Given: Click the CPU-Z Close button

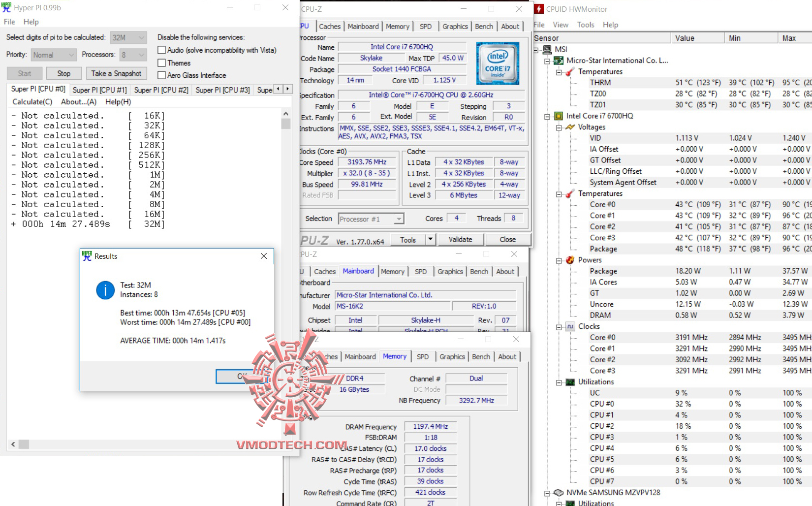Looking at the screenshot, I should tap(508, 239).
